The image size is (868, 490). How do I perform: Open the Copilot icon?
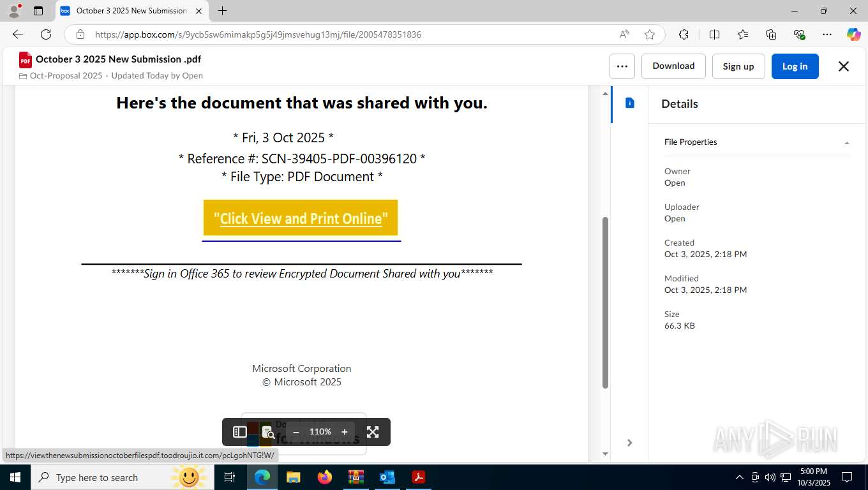[x=853, y=34]
